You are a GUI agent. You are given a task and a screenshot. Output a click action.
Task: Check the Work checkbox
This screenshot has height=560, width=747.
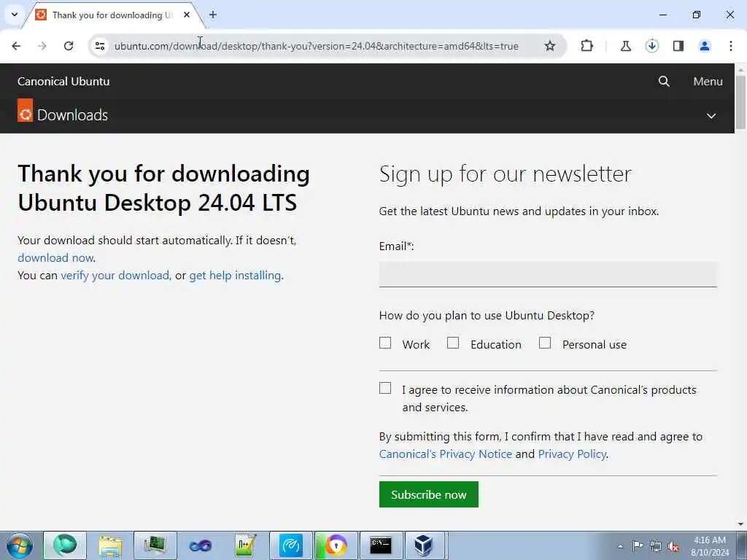click(x=385, y=343)
